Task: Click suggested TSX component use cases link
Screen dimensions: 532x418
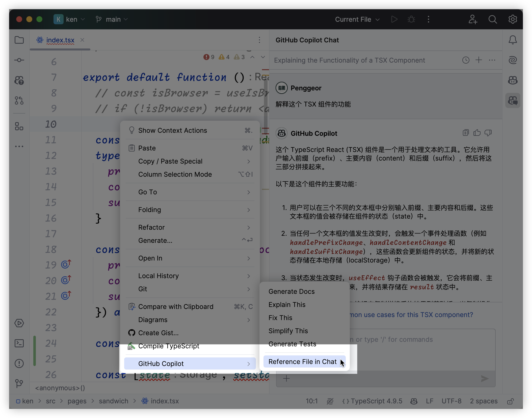Action: (x=411, y=315)
